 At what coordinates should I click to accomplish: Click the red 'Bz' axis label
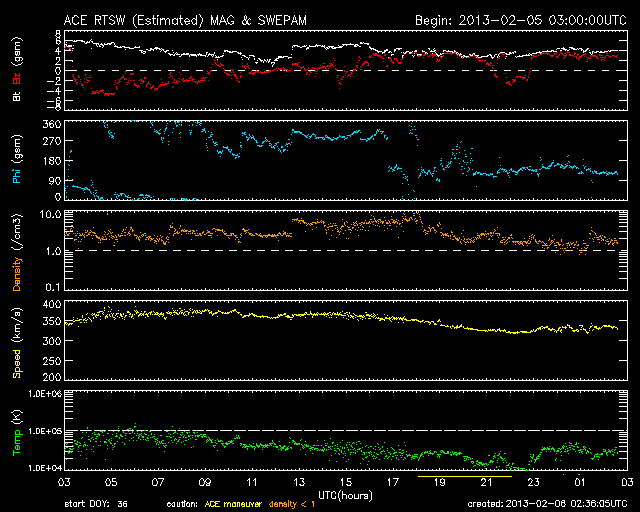[x=17, y=79]
